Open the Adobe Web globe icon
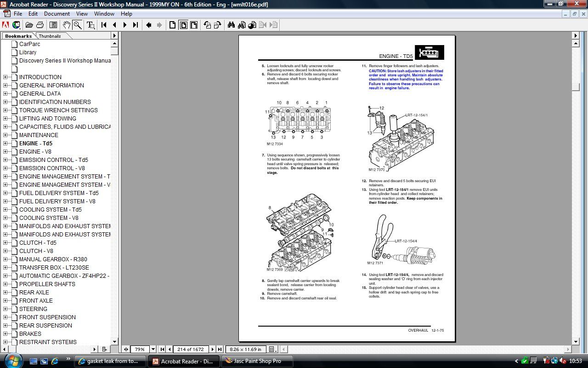 (x=16, y=25)
